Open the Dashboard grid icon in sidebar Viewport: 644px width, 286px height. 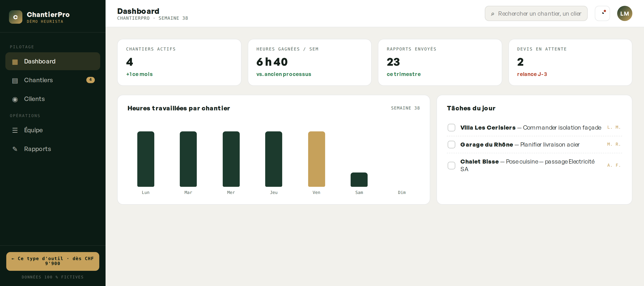pos(15,62)
